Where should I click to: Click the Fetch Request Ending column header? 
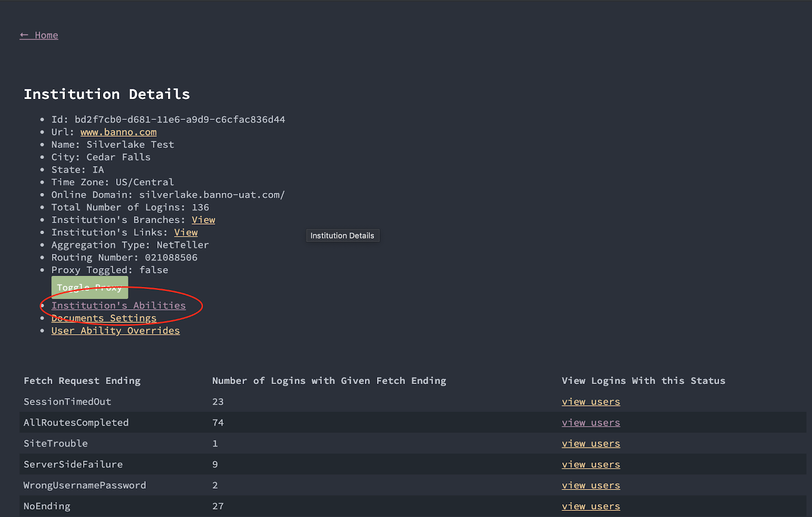(x=82, y=381)
